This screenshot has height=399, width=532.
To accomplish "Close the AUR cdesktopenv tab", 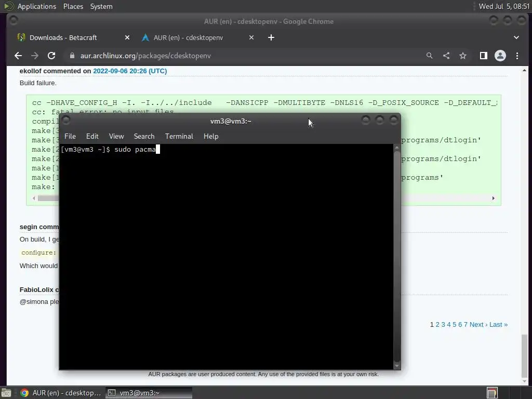I will 251,37.
